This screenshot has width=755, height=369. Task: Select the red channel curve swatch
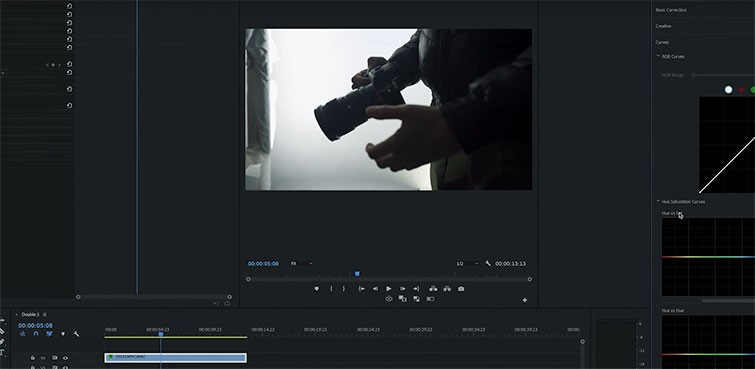pyautogui.click(x=742, y=90)
